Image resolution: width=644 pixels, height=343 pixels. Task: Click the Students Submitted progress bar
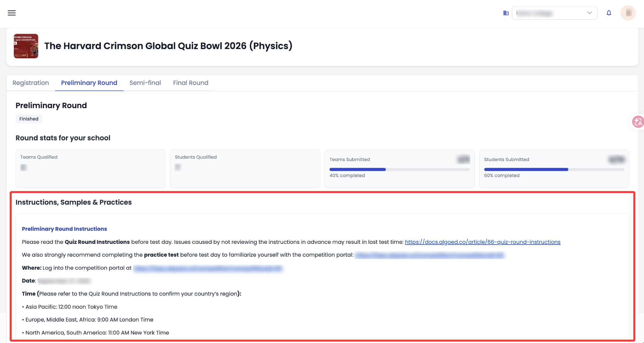[554, 170]
